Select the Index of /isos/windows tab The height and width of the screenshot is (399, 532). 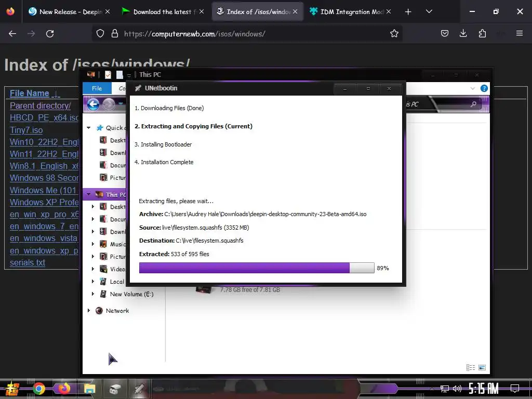click(x=258, y=11)
